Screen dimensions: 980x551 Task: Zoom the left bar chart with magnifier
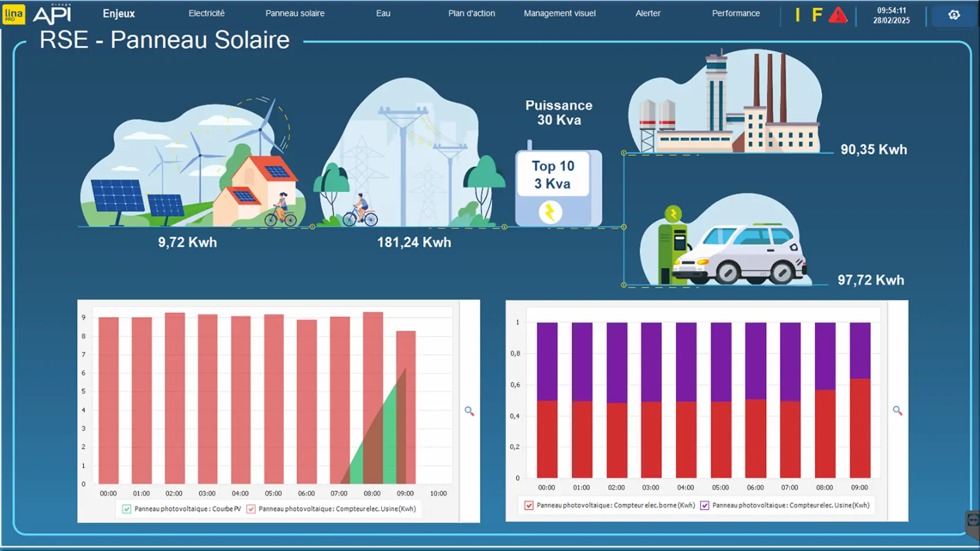469,411
